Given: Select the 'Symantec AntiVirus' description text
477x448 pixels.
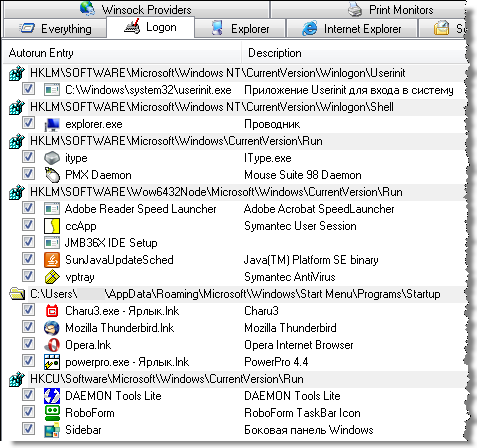Looking at the screenshot, I should click(x=290, y=277).
